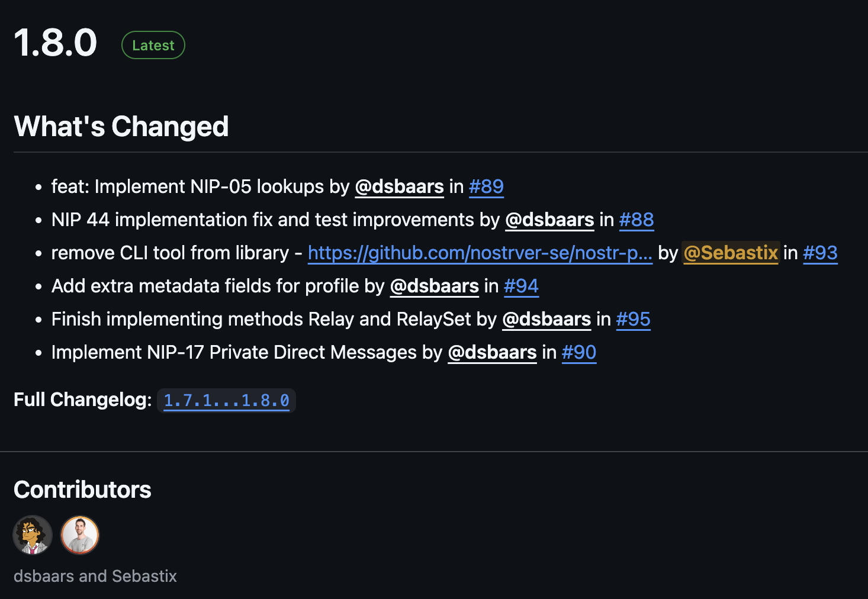Image resolution: width=868 pixels, height=599 pixels.
Task: Click the What's Changed heading
Action: tap(121, 127)
